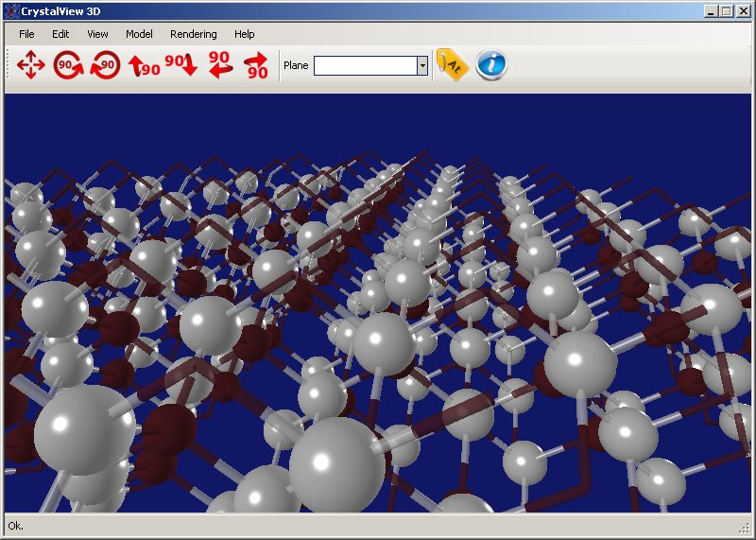Open the blue info button
756x540 pixels.
pyautogui.click(x=491, y=64)
